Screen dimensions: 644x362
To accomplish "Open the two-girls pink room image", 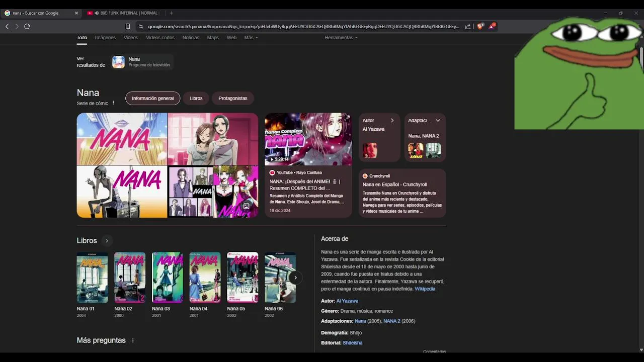I will pyautogui.click(x=213, y=139).
